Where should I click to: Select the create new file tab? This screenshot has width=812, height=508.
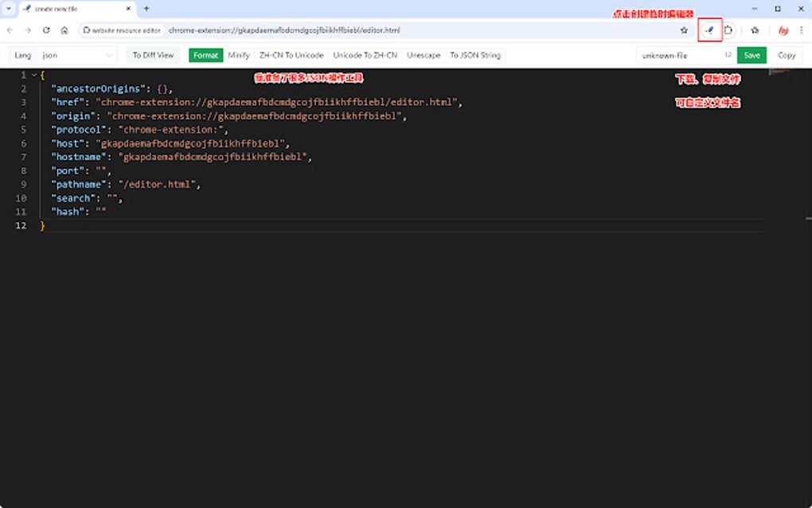(72, 10)
